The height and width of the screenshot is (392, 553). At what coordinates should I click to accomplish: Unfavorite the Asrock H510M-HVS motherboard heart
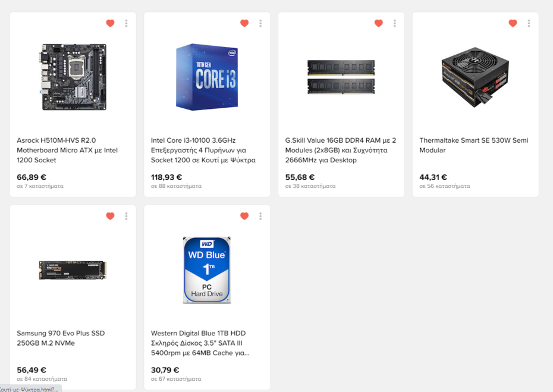[x=110, y=23]
